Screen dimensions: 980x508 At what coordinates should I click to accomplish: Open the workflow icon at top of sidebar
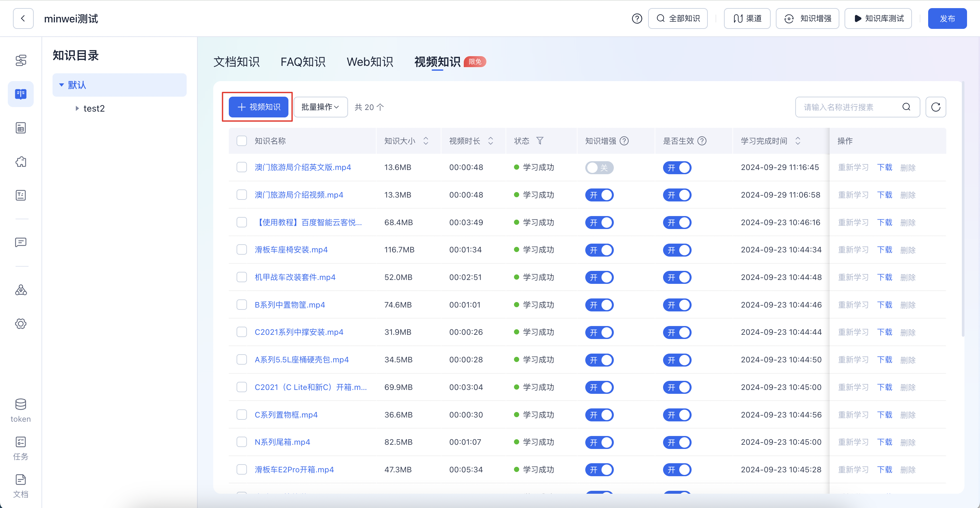tap(20, 60)
